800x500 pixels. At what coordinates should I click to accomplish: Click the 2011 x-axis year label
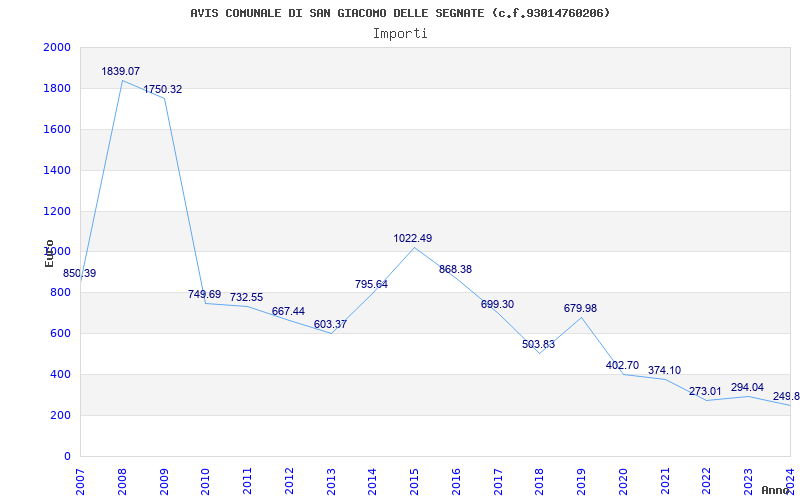click(x=247, y=481)
